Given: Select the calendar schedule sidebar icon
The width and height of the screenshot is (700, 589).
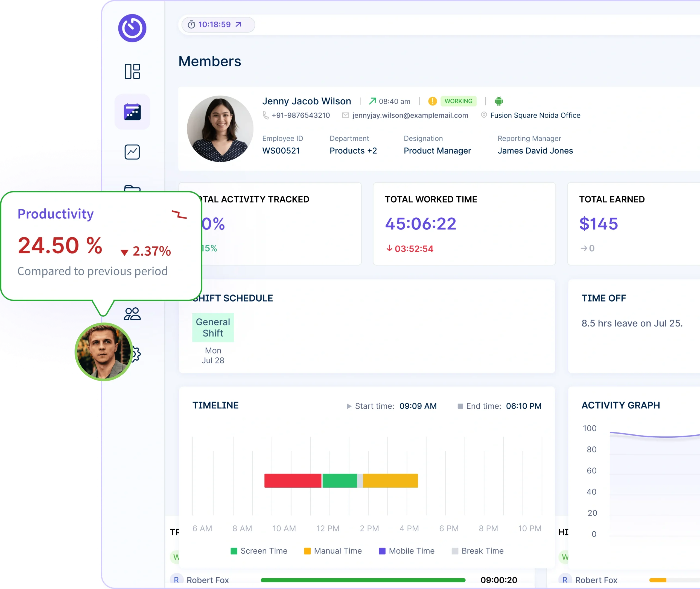Looking at the screenshot, I should [132, 112].
